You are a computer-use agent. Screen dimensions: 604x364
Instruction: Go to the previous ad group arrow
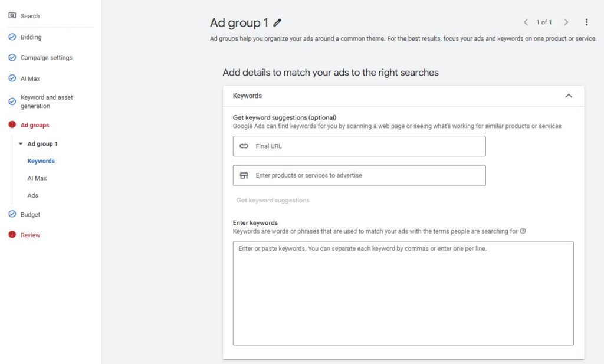[x=526, y=22]
